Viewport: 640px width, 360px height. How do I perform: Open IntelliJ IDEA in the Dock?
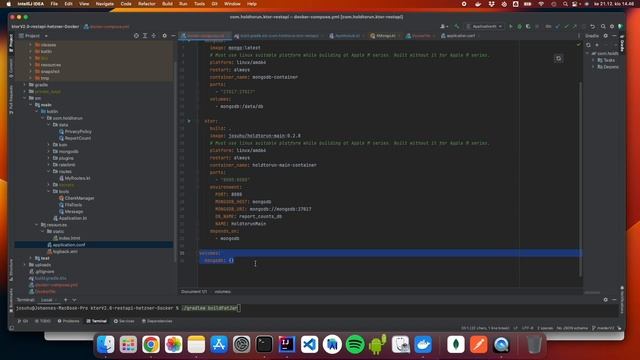[x=287, y=344]
